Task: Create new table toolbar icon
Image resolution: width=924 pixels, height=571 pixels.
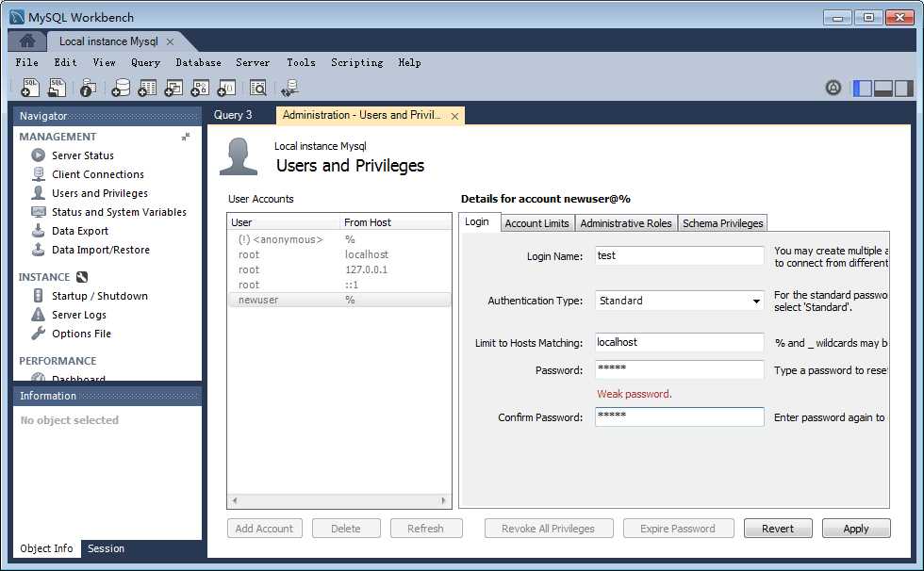Action: [x=147, y=88]
